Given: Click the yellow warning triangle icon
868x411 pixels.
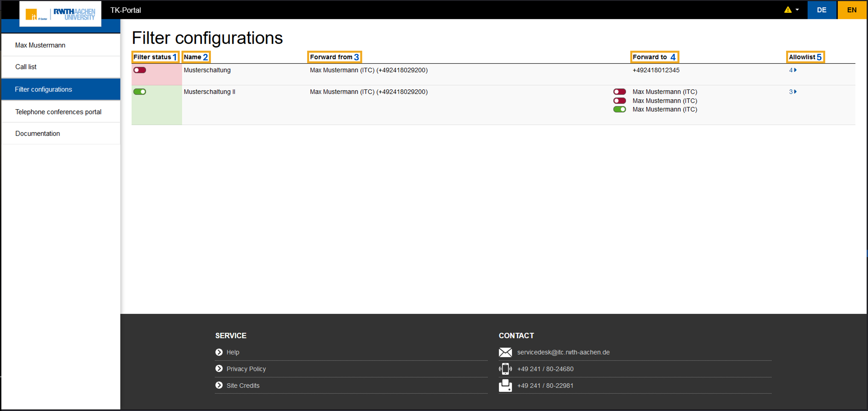Looking at the screenshot, I should [788, 10].
